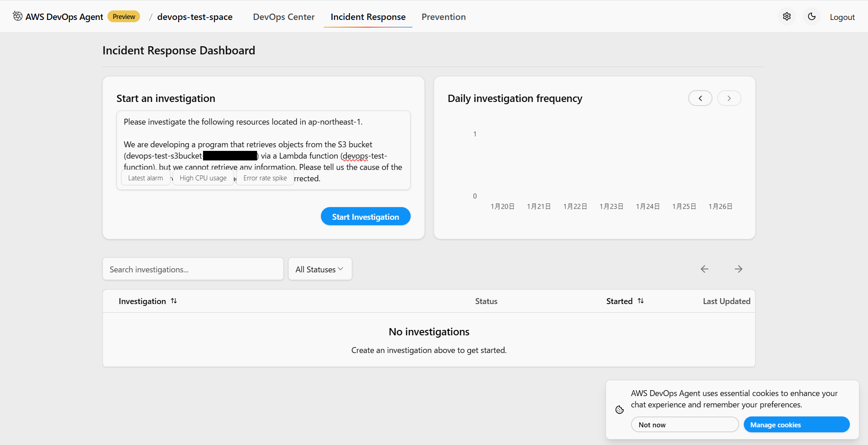Click right arrow for next investigations page

(x=738, y=269)
